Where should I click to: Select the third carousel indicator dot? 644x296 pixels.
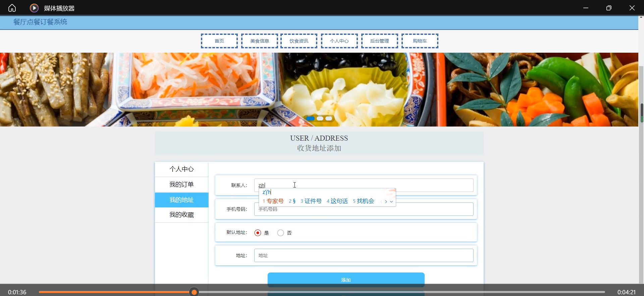329,118
